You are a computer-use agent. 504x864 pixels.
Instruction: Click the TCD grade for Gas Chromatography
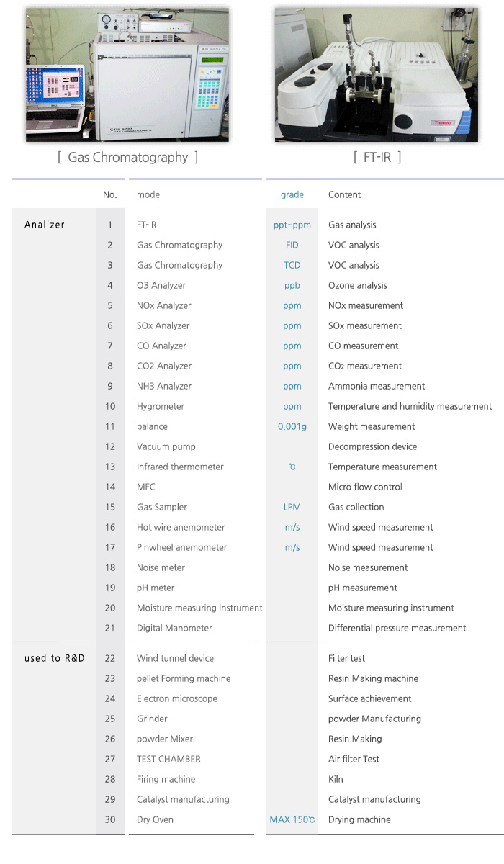[x=292, y=265]
